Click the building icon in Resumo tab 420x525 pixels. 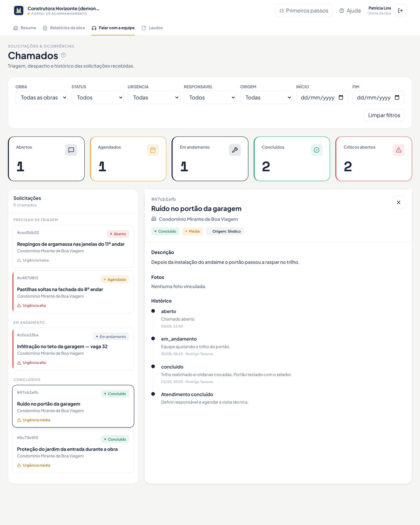click(x=15, y=28)
